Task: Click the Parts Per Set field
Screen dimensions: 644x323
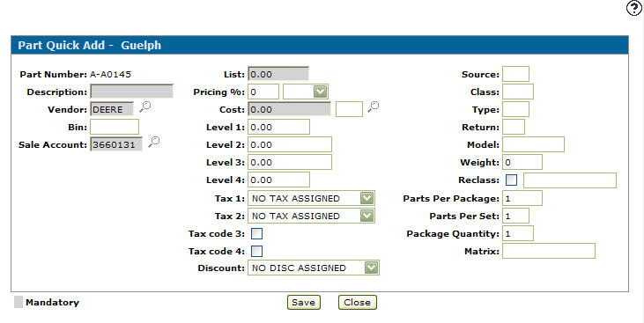Action: click(x=516, y=216)
